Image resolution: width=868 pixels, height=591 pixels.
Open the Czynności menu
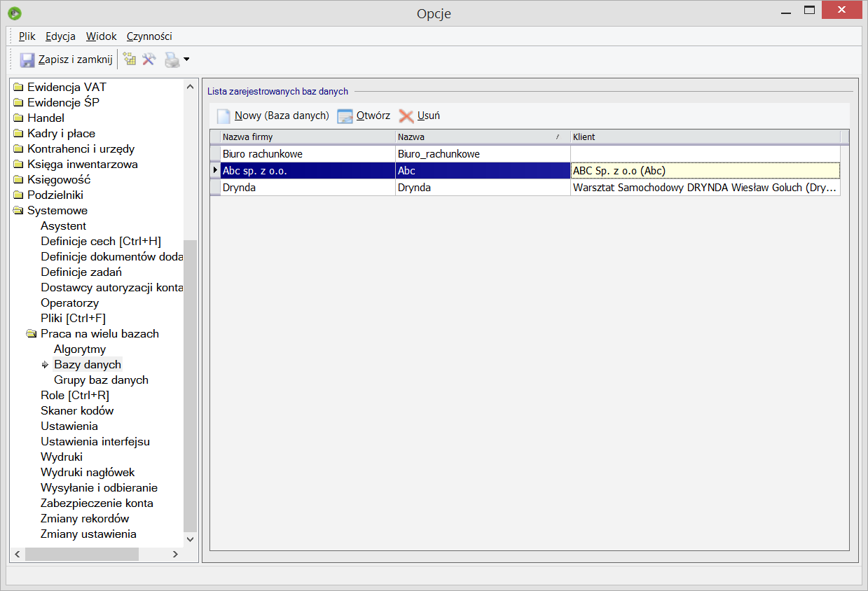tap(149, 36)
